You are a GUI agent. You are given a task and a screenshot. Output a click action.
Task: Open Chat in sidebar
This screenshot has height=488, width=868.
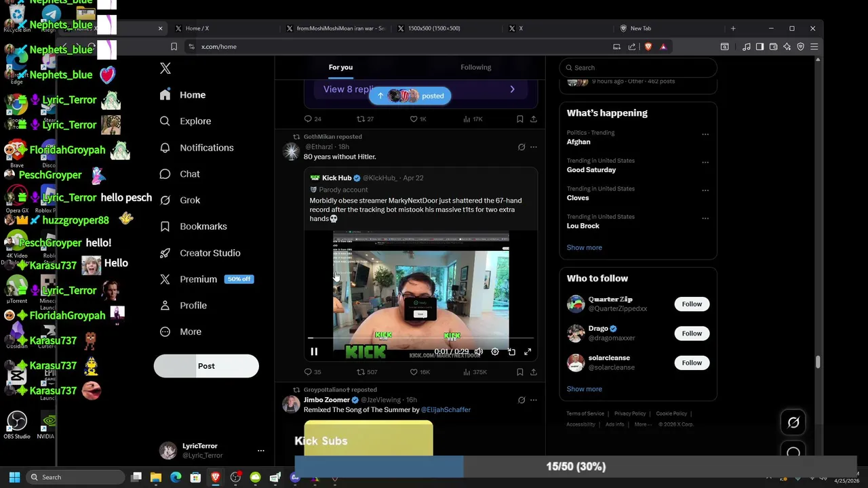180,174
